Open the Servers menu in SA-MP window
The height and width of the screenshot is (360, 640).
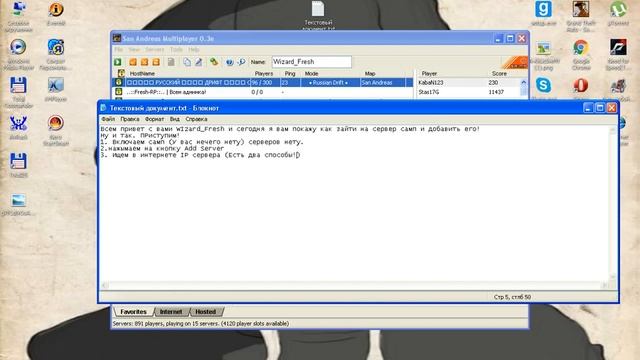[x=155, y=49]
